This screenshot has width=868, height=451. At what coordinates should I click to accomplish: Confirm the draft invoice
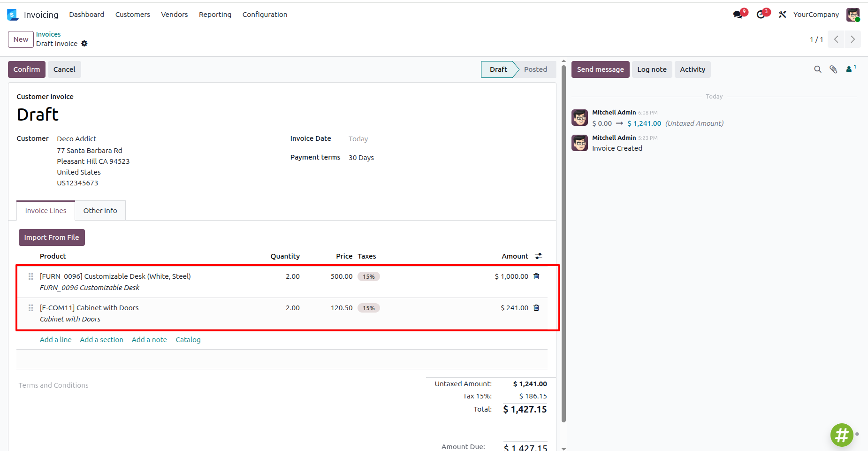point(27,69)
